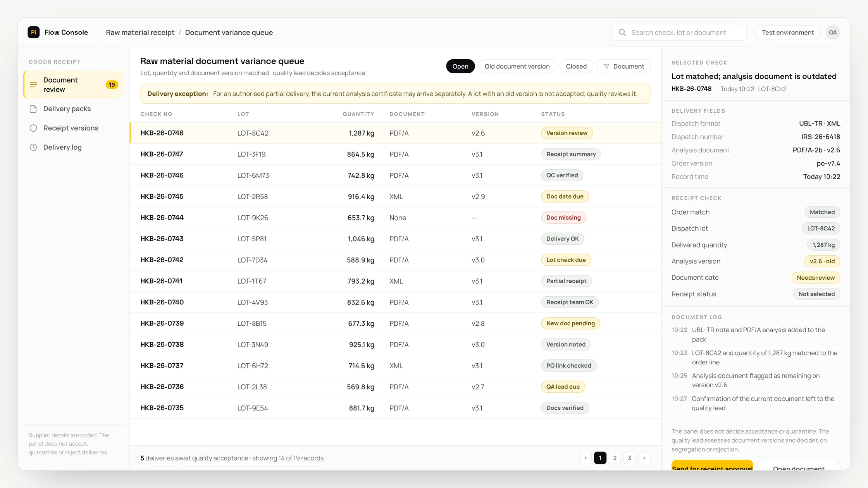Click the search magnifier icon
This screenshot has height=488, width=868.
[x=622, y=33]
